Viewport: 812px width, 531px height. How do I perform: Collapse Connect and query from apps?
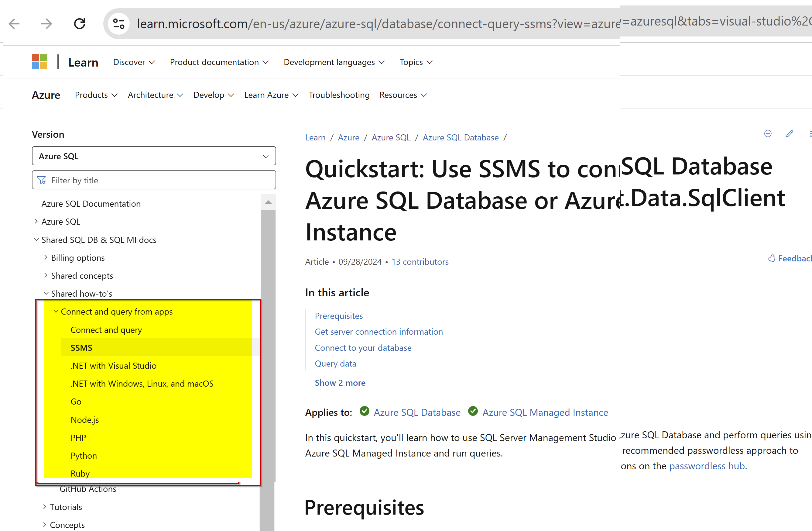tap(56, 311)
